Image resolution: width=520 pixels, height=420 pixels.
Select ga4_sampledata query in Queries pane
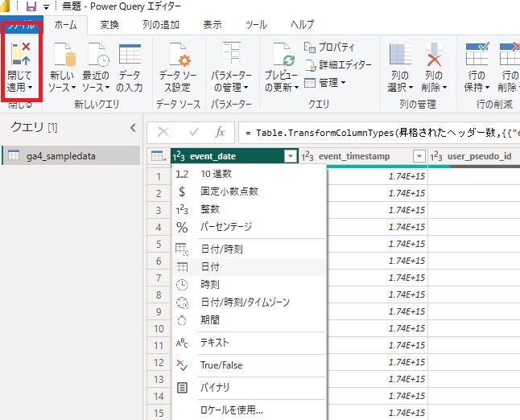(71, 156)
